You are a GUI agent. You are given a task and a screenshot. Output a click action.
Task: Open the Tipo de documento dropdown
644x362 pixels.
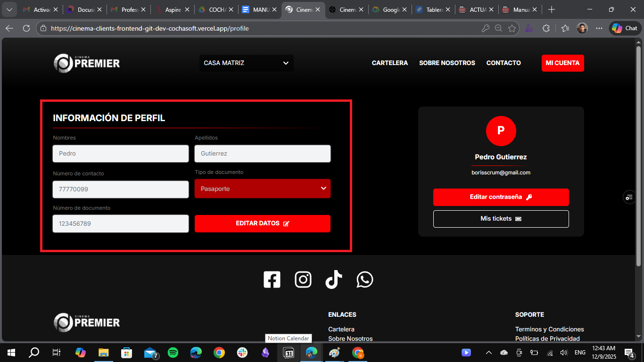click(263, 189)
